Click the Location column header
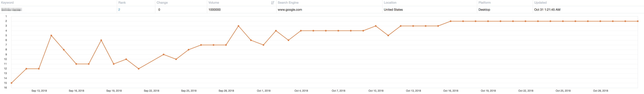 pyautogui.click(x=390, y=2)
